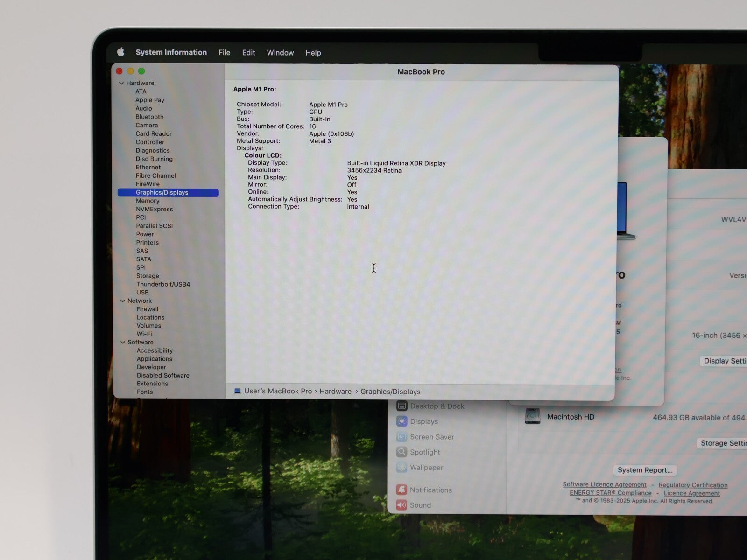This screenshot has height=560, width=747.
Task: Click the Spotlight icon in Settings sidebar
Action: pos(402,452)
